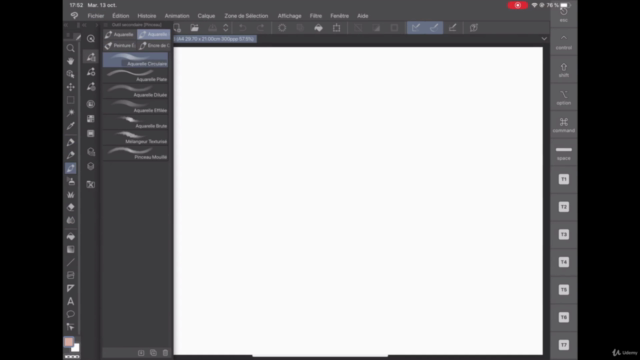Toggle Snap to Grid

pyautogui.click(x=452, y=28)
